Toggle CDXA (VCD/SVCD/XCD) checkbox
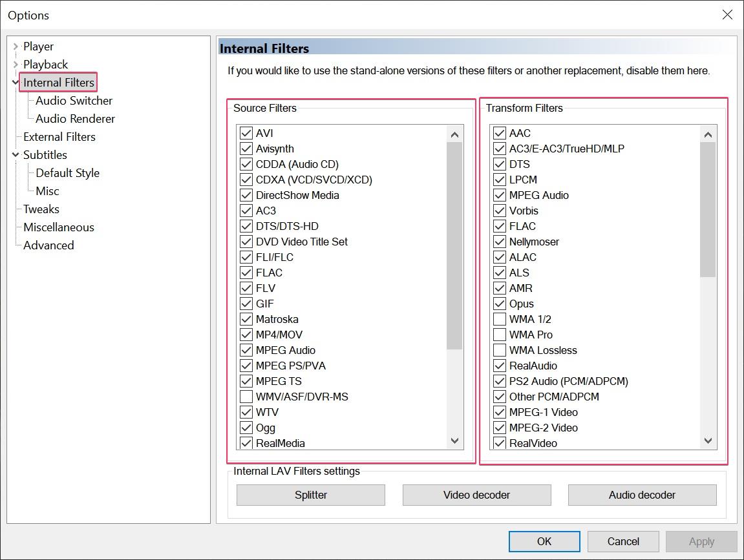Image resolution: width=744 pixels, height=560 pixels. click(246, 180)
